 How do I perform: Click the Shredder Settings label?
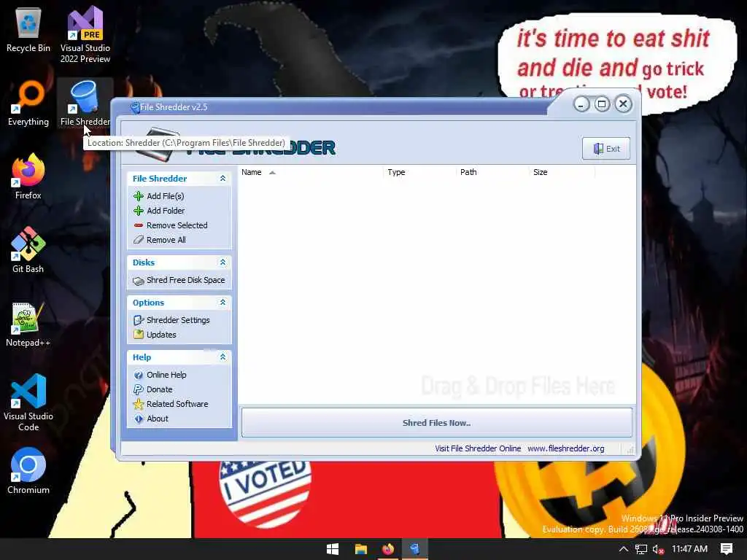point(178,321)
